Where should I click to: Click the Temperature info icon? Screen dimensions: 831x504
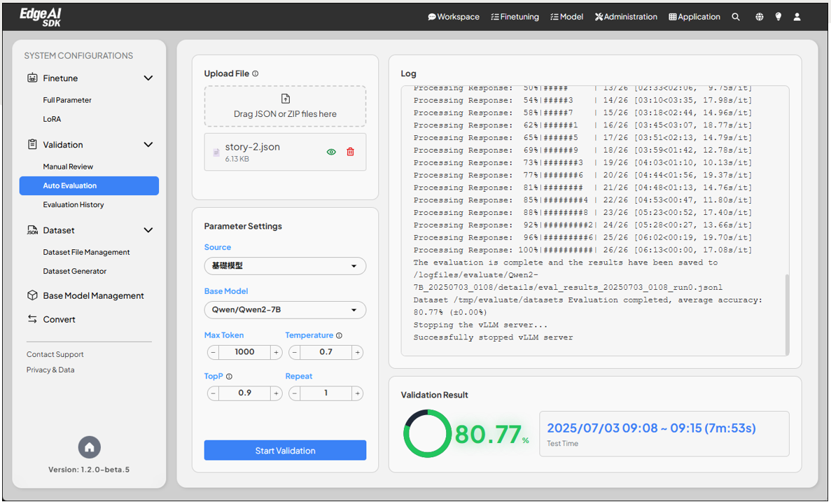click(x=340, y=336)
